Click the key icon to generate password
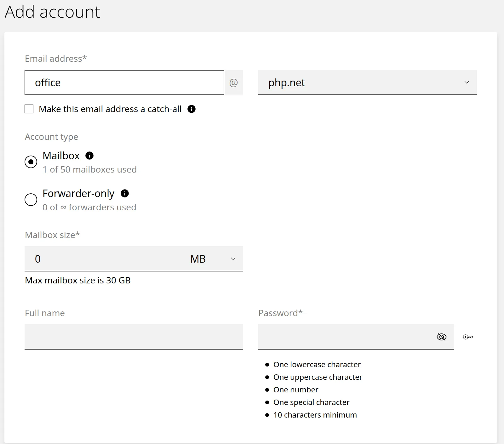Image resolution: width=504 pixels, height=444 pixels. click(x=468, y=337)
